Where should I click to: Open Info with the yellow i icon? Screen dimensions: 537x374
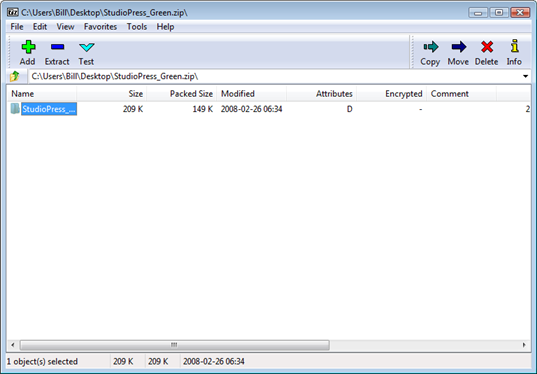pos(514,46)
